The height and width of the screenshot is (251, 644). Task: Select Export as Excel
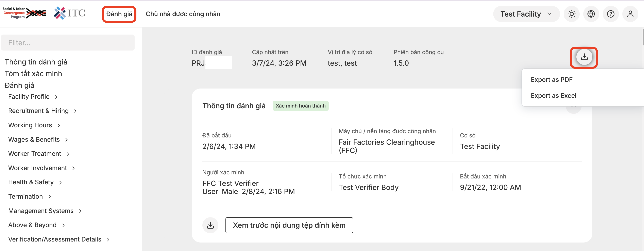coord(553,96)
